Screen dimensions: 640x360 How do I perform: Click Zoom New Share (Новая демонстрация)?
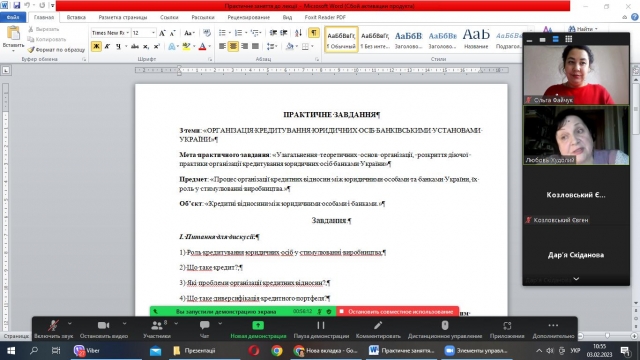pyautogui.click(x=258, y=329)
